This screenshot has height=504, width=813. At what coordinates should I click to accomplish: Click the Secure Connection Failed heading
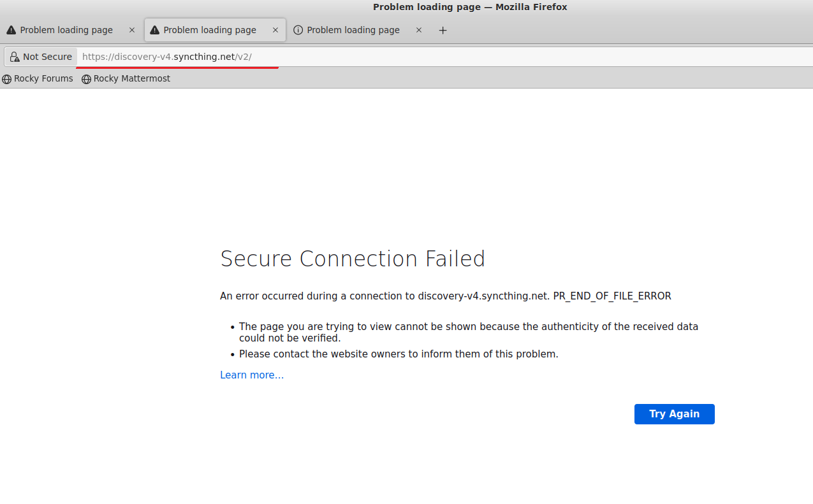click(x=353, y=259)
